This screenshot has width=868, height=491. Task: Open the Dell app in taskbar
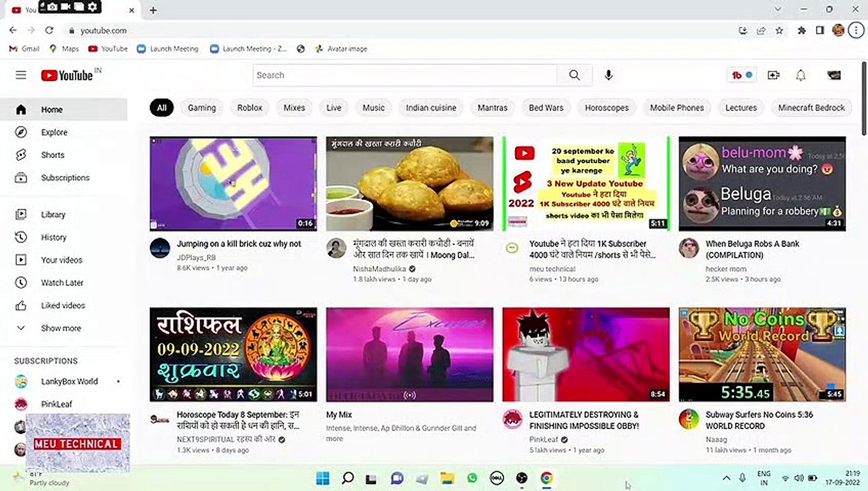(x=497, y=478)
